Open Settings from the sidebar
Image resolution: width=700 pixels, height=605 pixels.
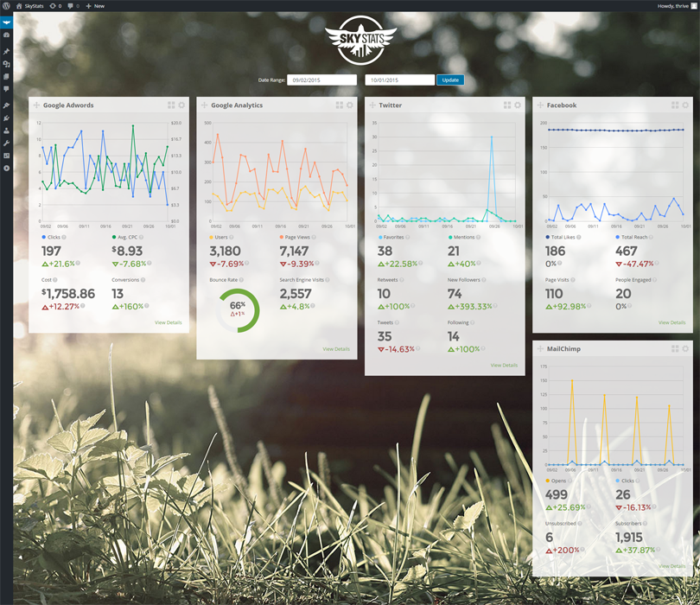point(6,156)
